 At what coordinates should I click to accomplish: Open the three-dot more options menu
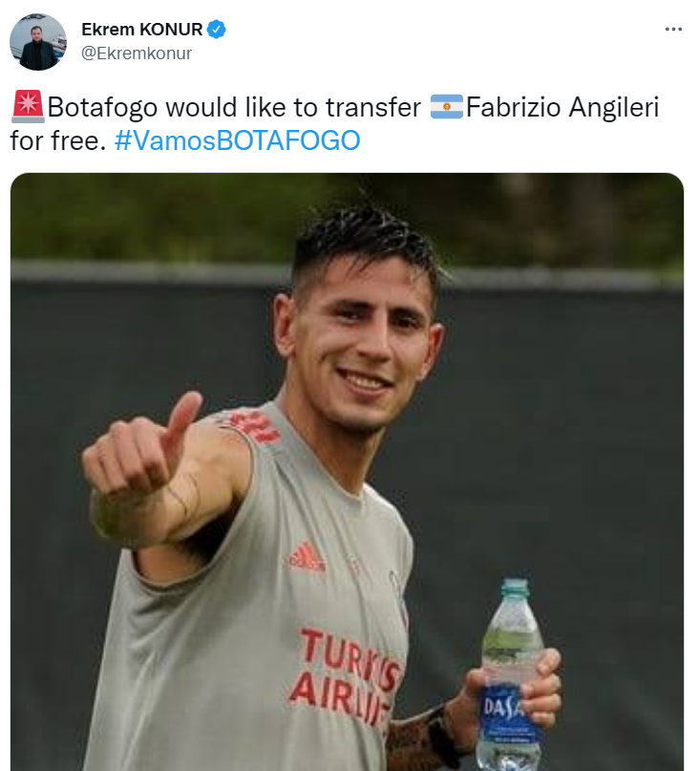tap(673, 30)
